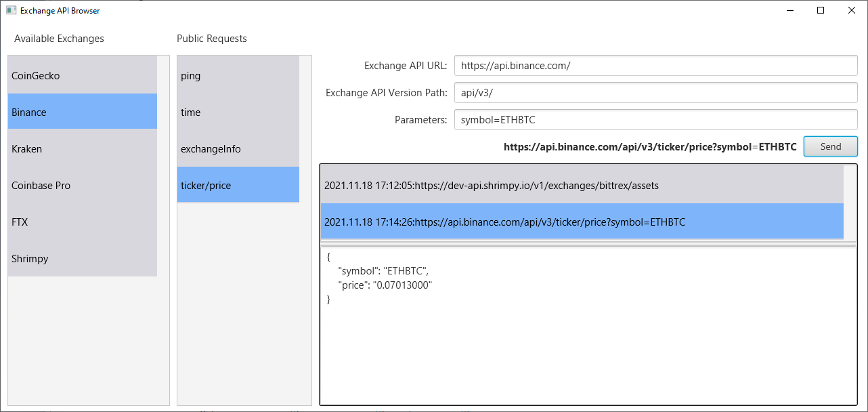The image size is (868, 412).
Task: Choose Kraken from the exchanges list
Action: [x=82, y=149]
